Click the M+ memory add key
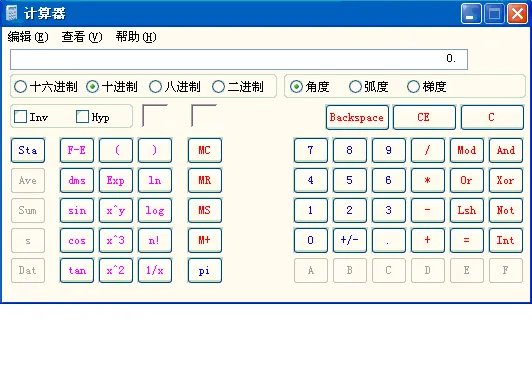The image size is (532, 384). (x=205, y=240)
